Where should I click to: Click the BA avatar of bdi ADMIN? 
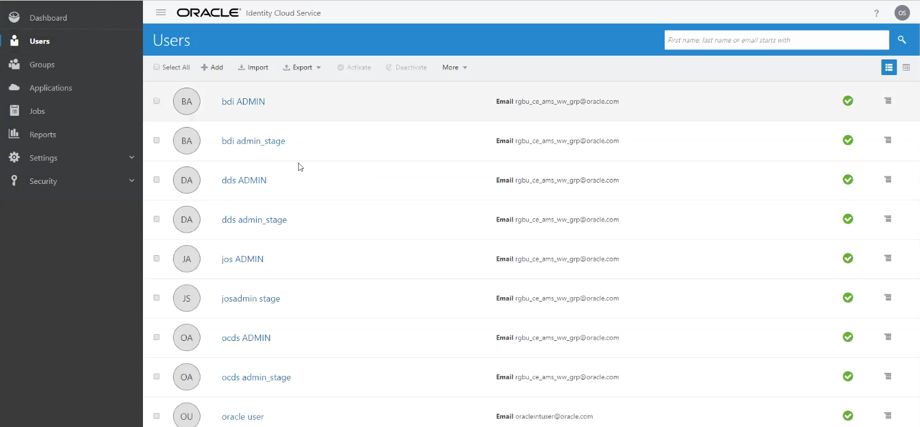(187, 101)
